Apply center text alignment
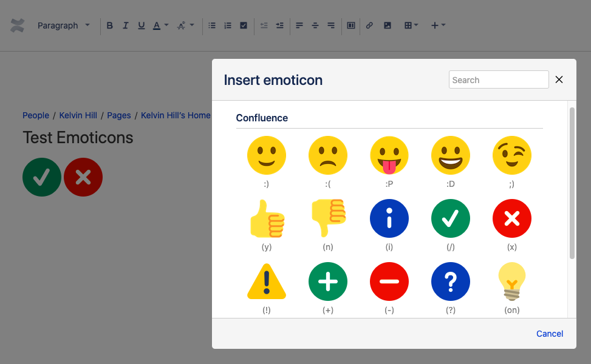 [x=315, y=25]
